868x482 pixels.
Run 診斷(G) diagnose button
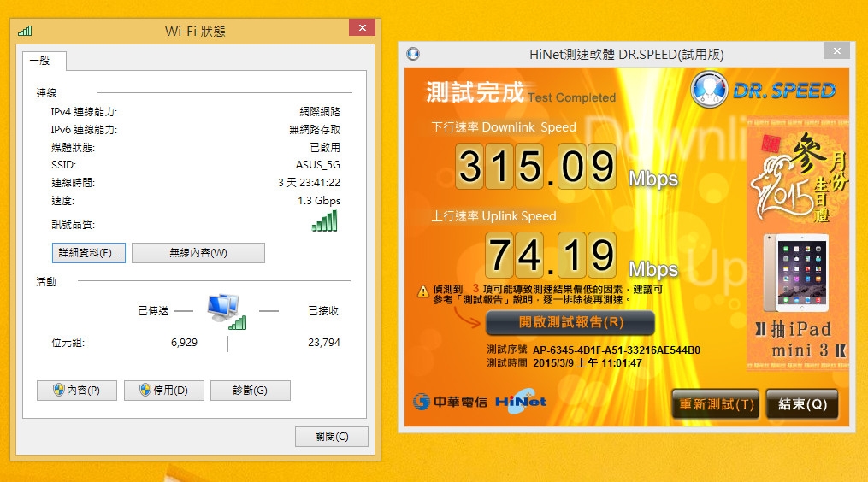251,391
